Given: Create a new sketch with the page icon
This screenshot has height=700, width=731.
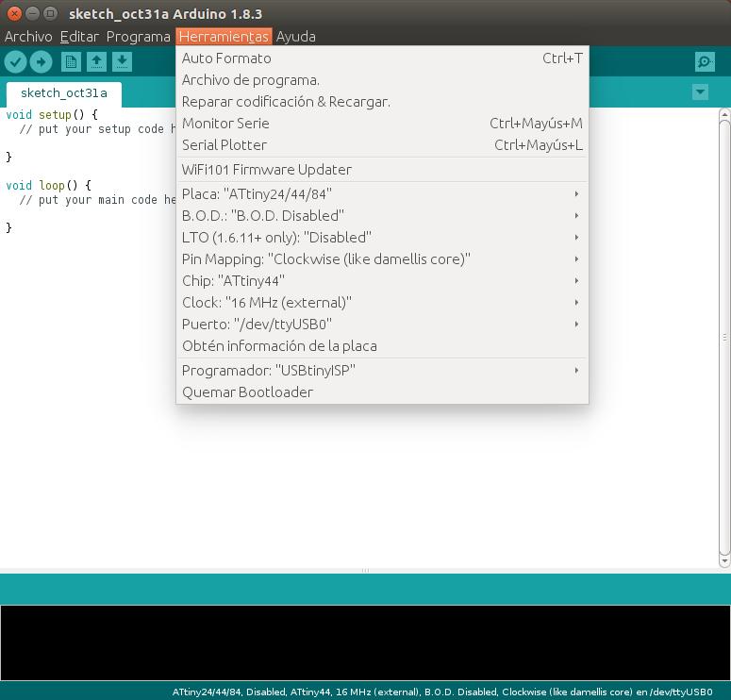Looking at the screenshot, I should [x=71, y=62].
